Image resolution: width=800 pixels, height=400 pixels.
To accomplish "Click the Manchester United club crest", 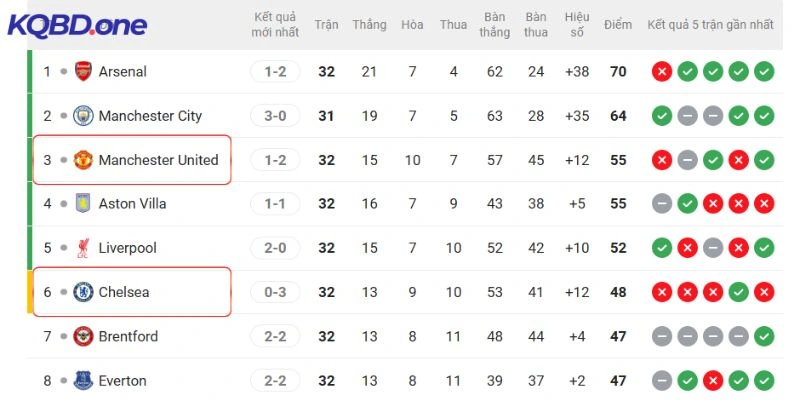I will click(x=83, y=160).
